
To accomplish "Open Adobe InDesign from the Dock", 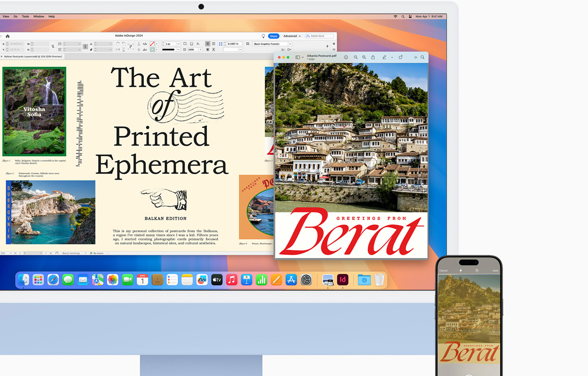I will tap(342, 279).
